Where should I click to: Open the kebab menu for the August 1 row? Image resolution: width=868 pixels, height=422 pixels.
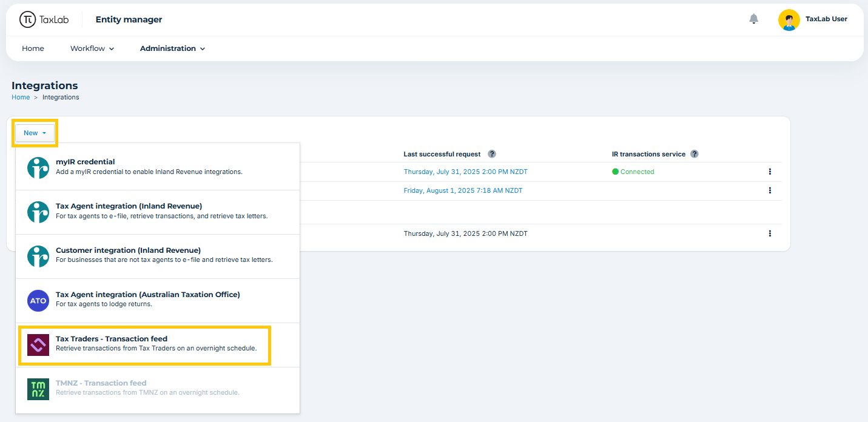pos(770,190)
